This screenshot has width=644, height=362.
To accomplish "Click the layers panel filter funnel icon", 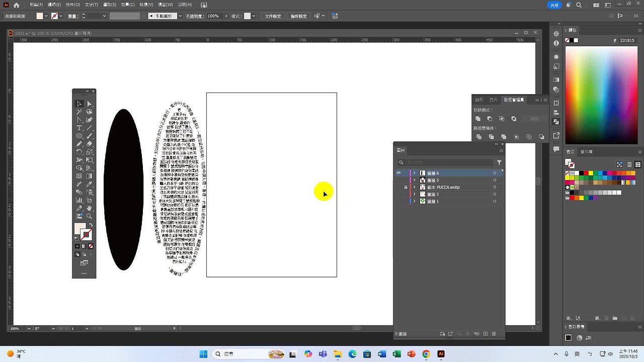I will tap(499, 162).
